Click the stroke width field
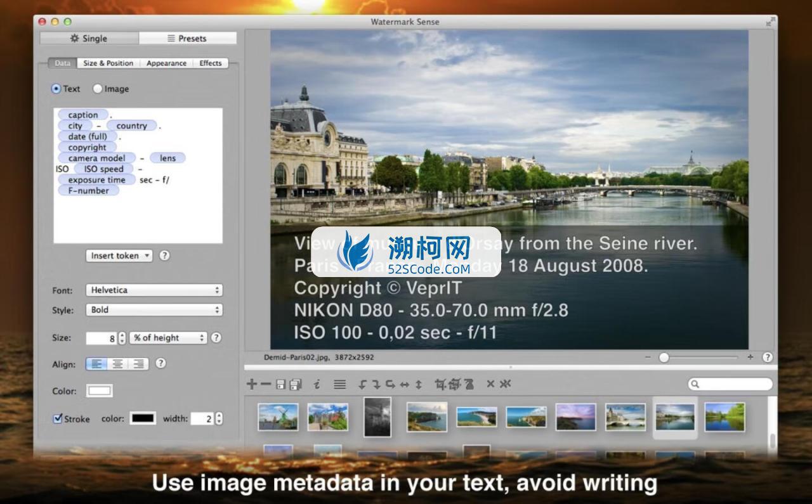The image size is (812, 504). [x=202, y=418]
